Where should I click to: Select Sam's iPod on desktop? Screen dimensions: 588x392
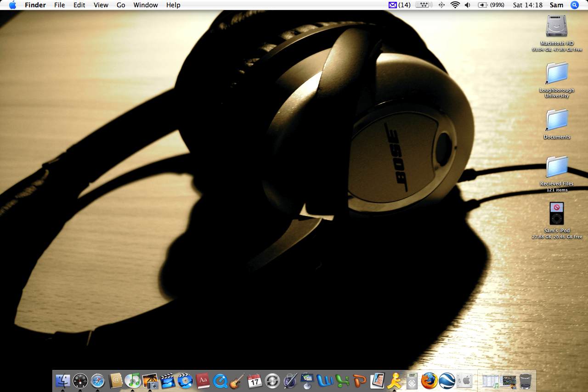(557, 213)
